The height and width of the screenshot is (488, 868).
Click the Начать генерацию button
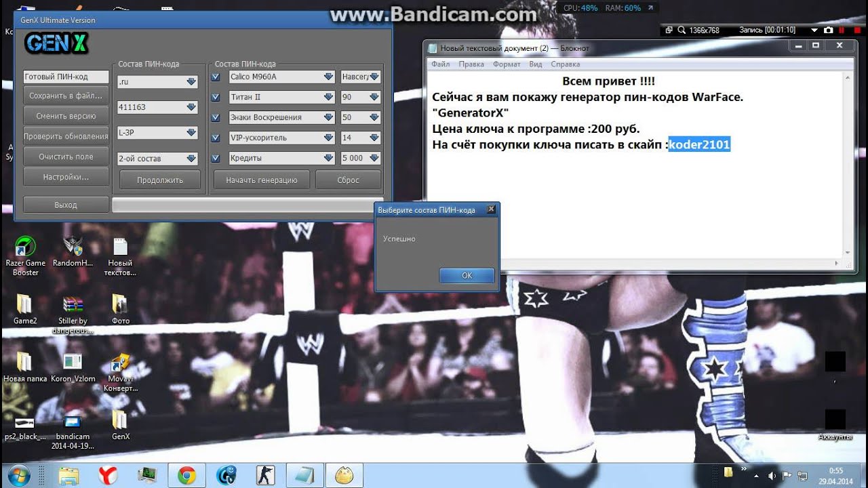[262, 180]
